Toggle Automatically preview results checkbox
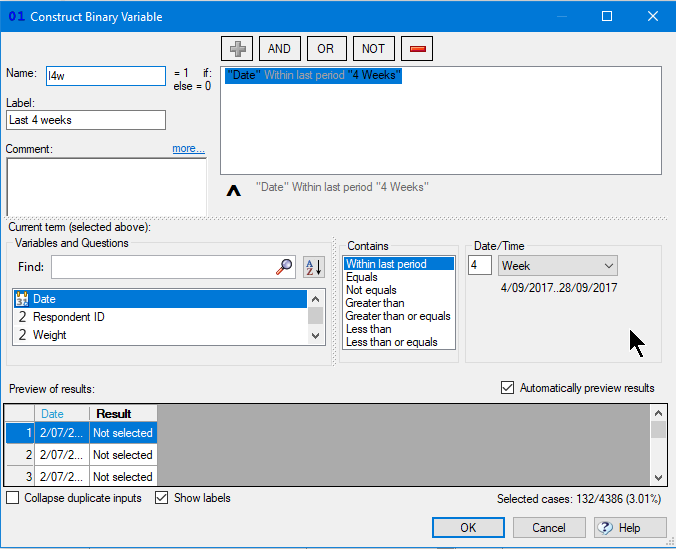This screenshot has height=549, width=676. click(507, 388)
